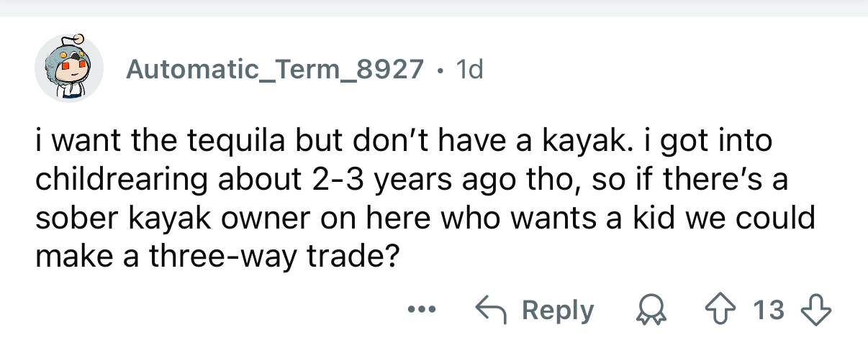Click the comment's first line about tequila
This screenshot has height=340, width=868.
pyautogui.click(x=403, y=140)
